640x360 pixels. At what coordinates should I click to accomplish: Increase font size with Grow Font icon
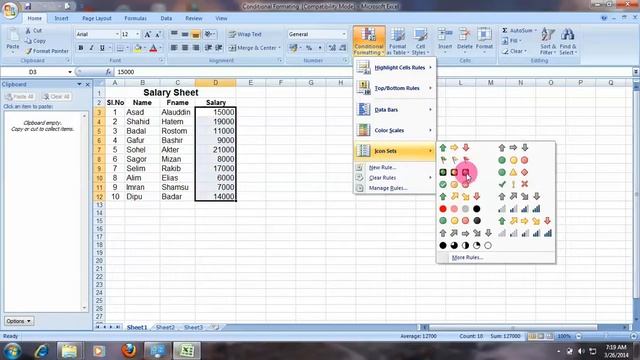coord(148,34)
